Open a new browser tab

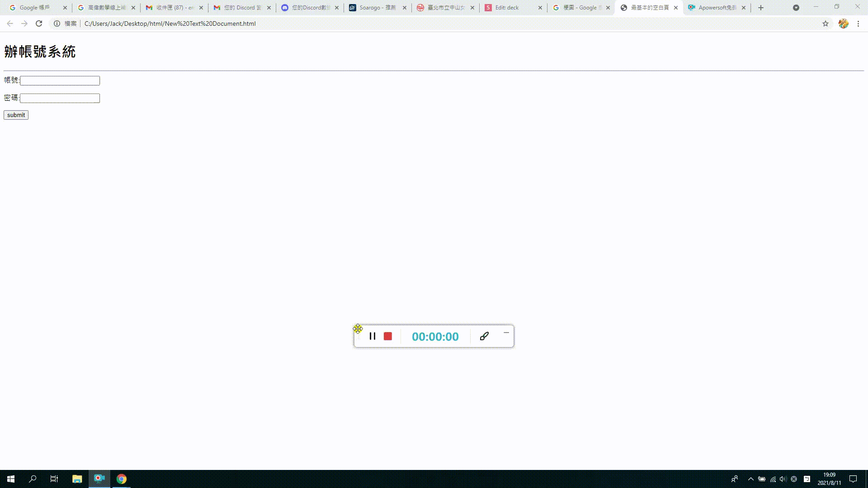click(x=761, y=8)
